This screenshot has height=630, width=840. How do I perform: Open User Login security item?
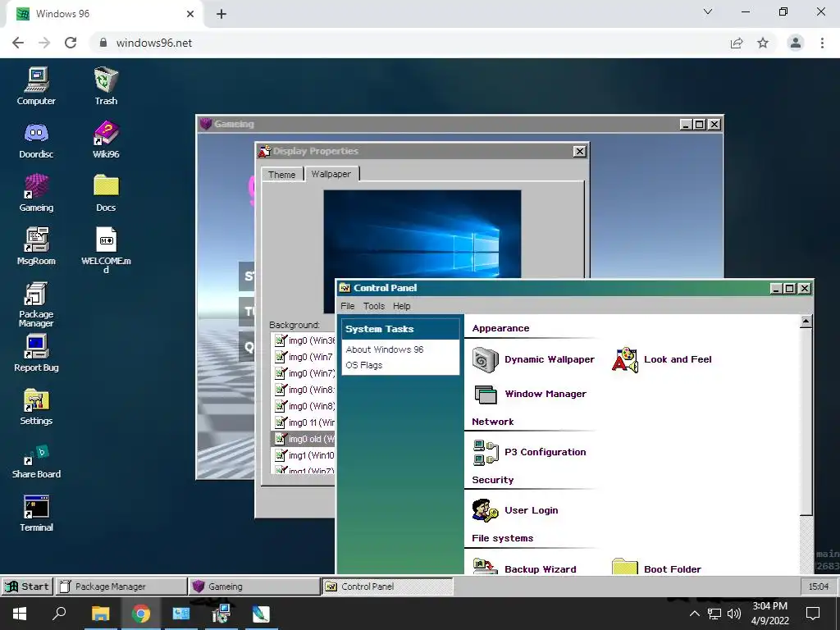pos(515,510)
